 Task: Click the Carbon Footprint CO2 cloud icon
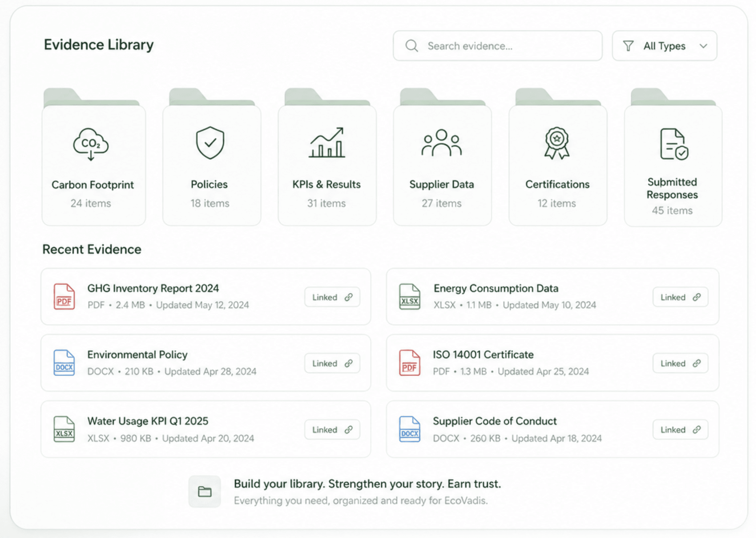coord(91,144)
